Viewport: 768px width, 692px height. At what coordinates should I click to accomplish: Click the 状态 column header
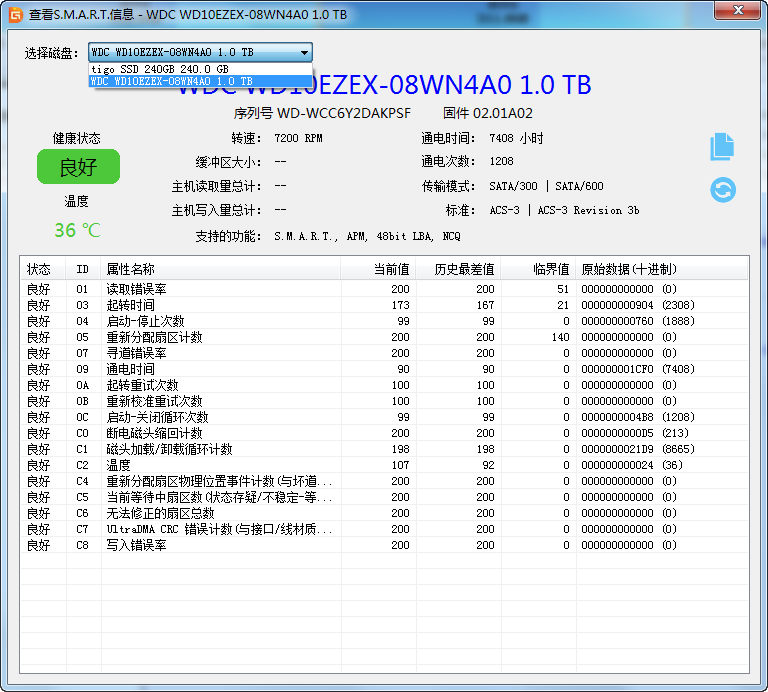(43, 269)
